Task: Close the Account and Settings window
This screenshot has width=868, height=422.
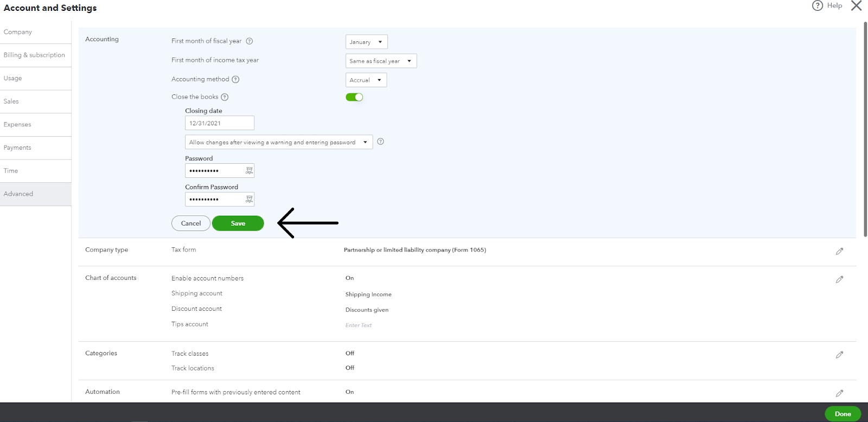Action: 856,5
